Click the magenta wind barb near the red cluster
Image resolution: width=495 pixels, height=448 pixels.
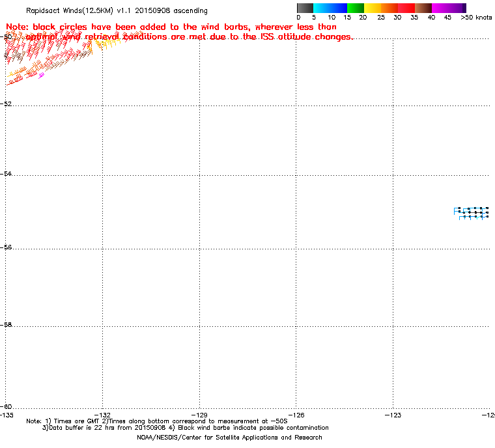pyautogui.click(x=41, y=76)
